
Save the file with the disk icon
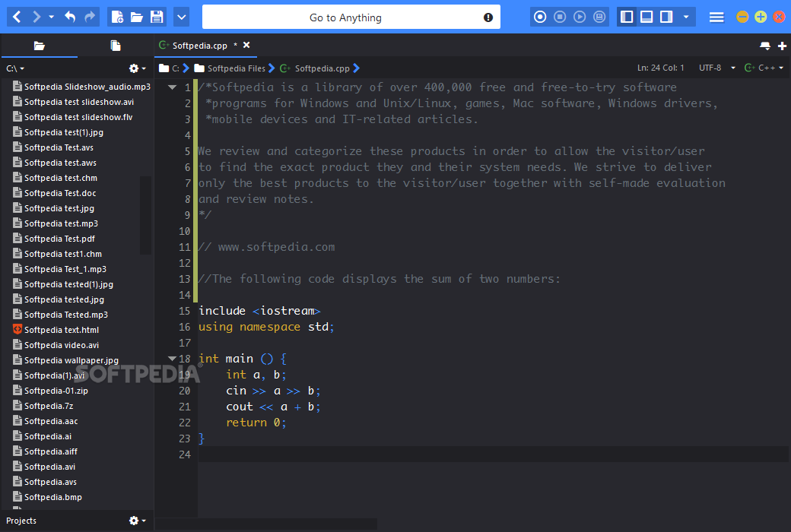[x=157, y=17]
